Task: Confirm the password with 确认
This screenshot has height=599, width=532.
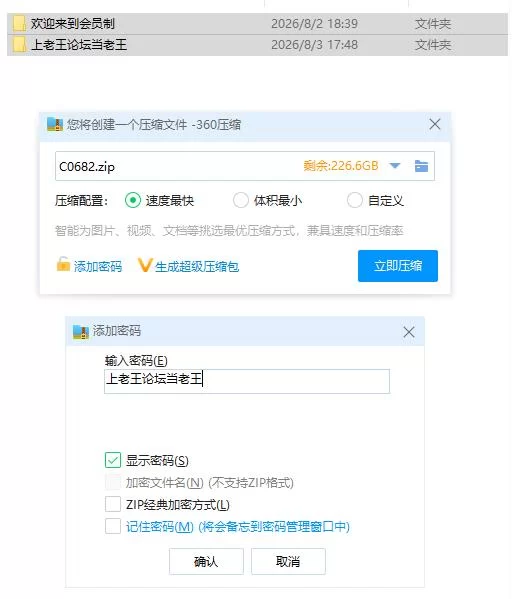Action: 206,562
